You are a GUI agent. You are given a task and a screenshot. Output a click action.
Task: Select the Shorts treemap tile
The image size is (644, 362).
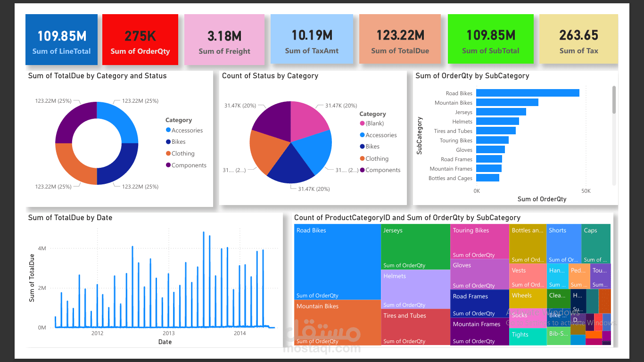point(564,243)
